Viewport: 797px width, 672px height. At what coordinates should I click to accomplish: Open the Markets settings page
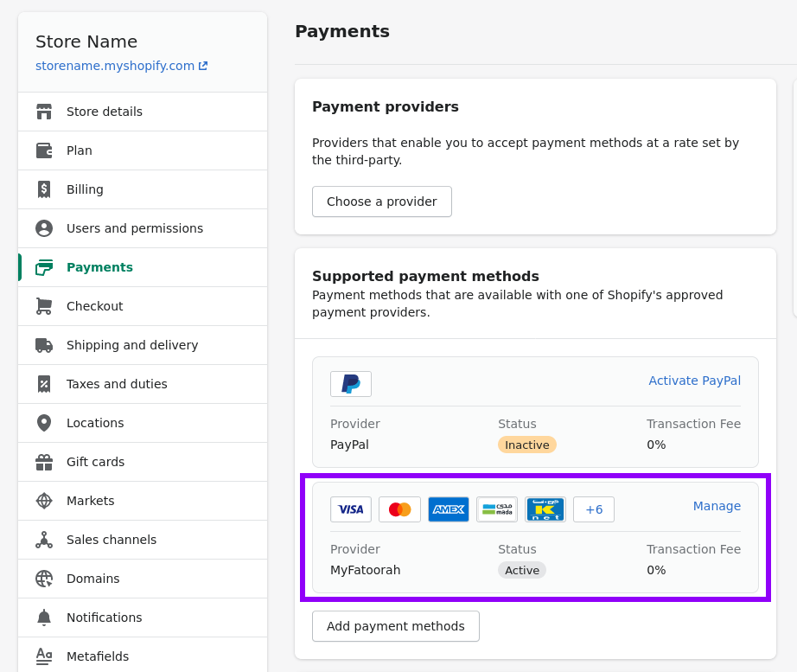coord(90,501)
